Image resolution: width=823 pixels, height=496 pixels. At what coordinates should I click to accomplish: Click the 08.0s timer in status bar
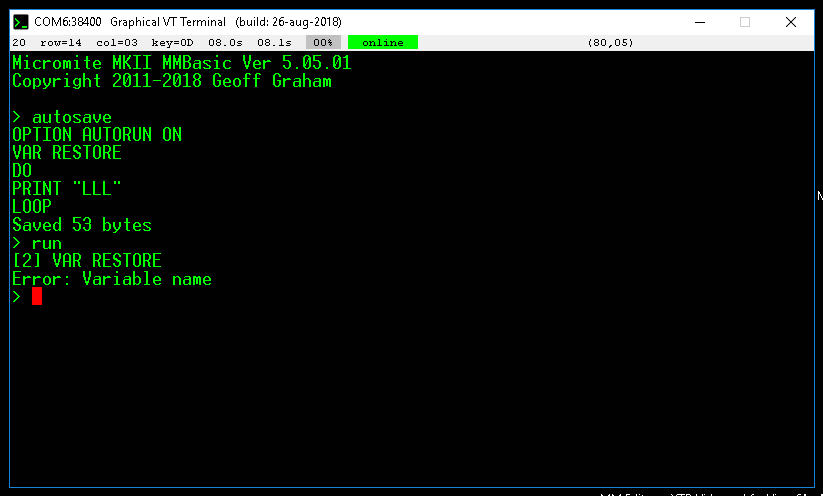pyautogui.click(x=225, y=43)
